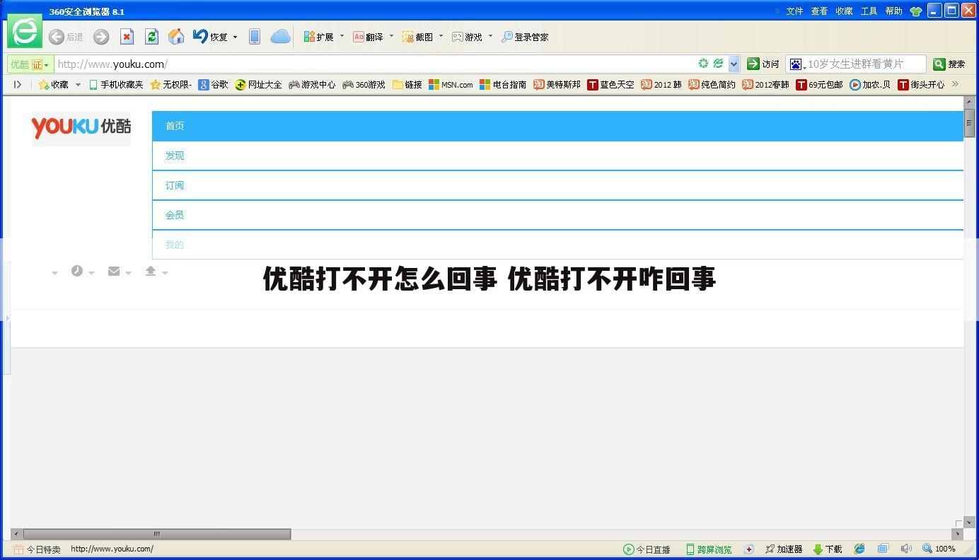Screen dimensions: 979x560
Task: Click the 360 browser green e logo
Action: [25, 31]
